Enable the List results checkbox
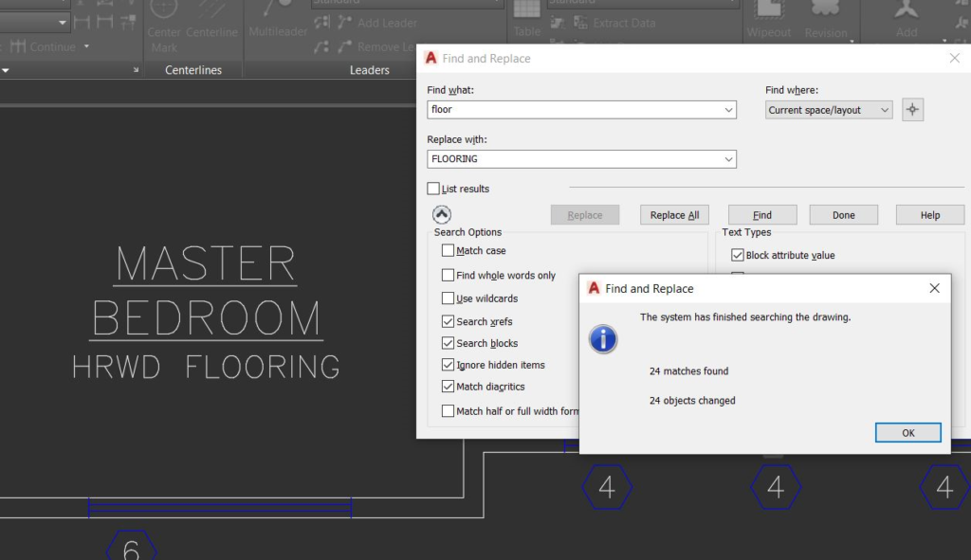971x560 pixels. click(433, 189)
